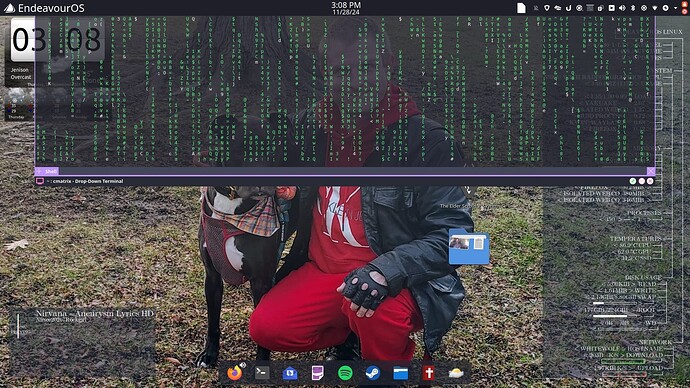Screen dimensions: 690x388
Task: Open the terminal from the dock
Action: (262, 373)
